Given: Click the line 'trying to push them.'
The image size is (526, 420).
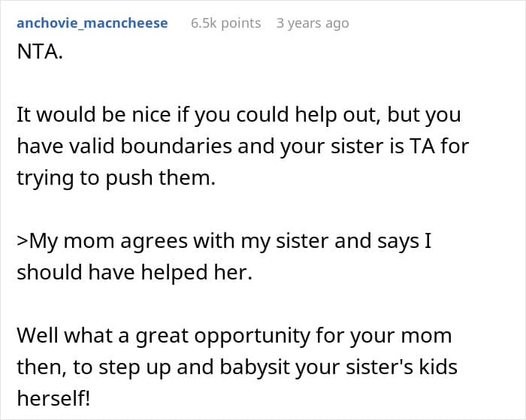Looking at the screenshot, I should 116,178.
